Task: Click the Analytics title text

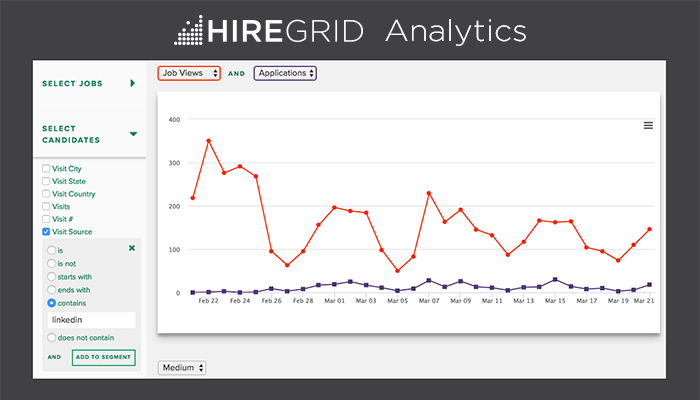Action: coord(456,31)
